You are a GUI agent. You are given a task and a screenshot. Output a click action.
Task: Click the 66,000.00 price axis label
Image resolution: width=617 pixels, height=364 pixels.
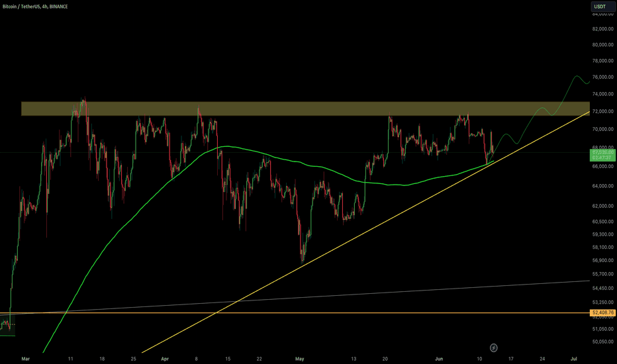click(603, 167)
